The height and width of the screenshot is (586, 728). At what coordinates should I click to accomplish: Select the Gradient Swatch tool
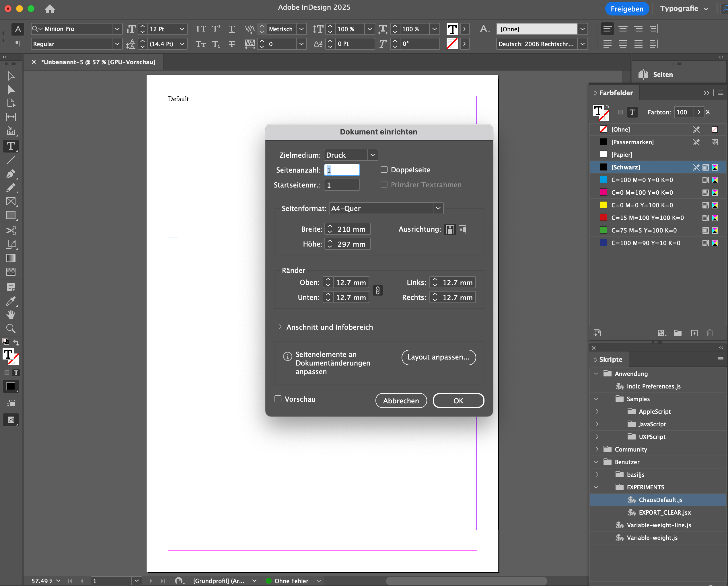[x=11, y=258]
